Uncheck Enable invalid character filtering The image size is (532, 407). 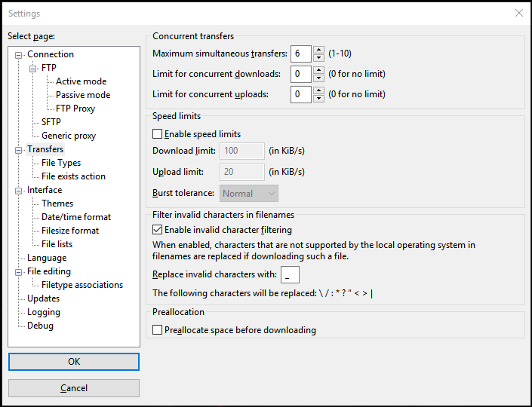pyautogui.click(x=158, y=230)
